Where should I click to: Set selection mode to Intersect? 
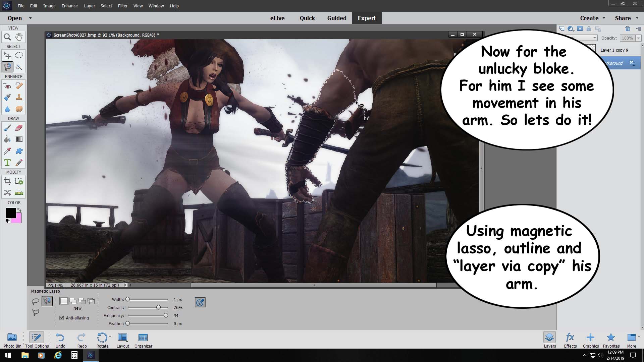click(x=91, y=301)
